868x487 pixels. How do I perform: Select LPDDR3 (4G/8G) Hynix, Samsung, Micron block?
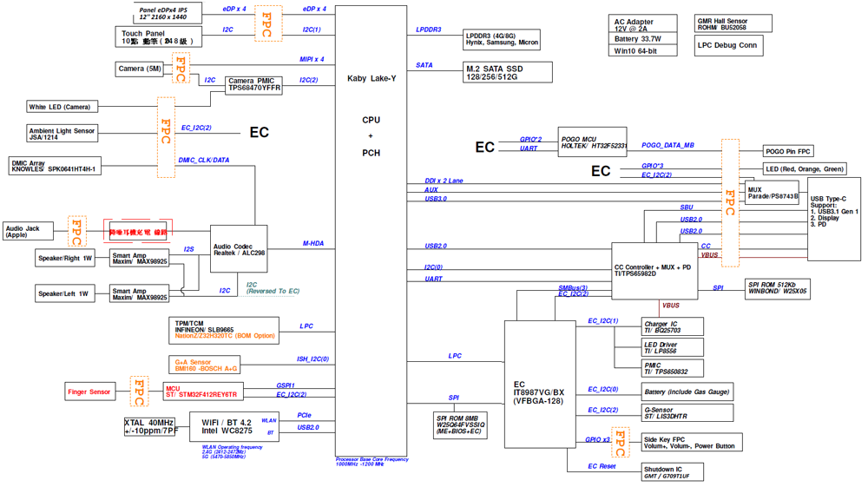pos(502,39)
